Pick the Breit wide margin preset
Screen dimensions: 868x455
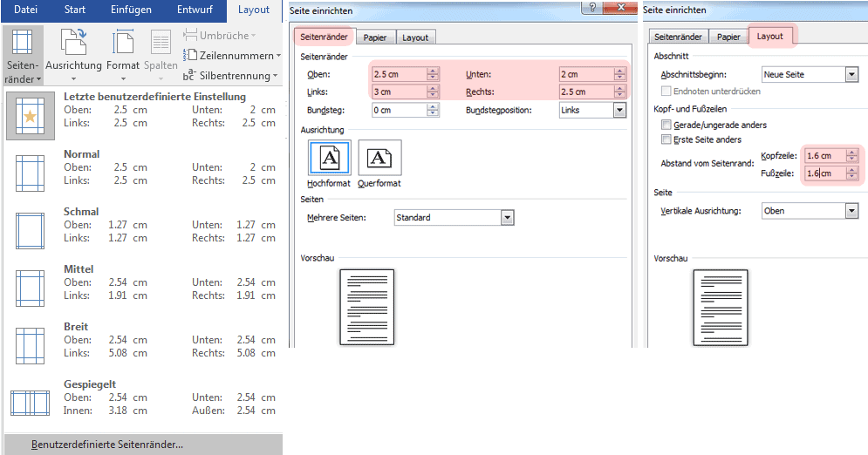[144, 339]
